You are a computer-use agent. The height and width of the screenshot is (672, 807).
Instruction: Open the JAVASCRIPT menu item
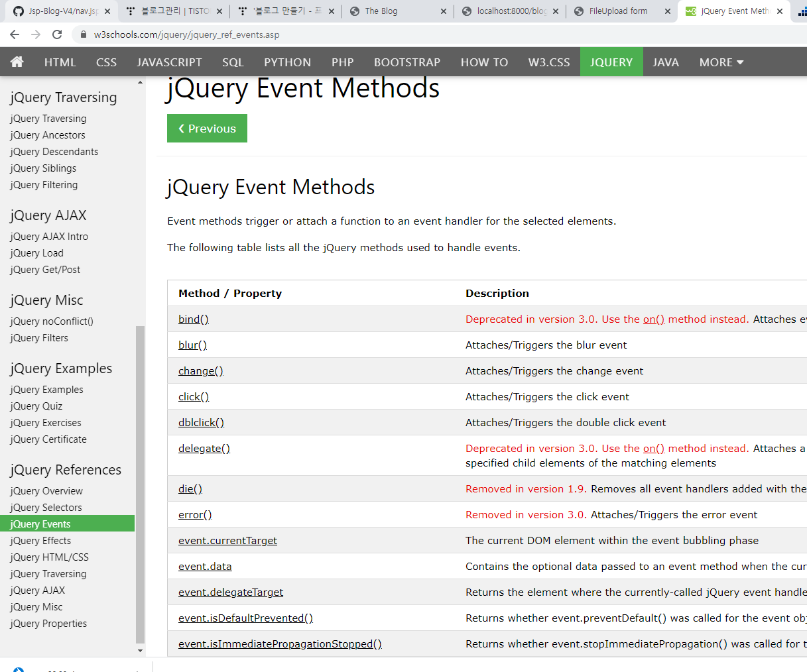coord(169,62)
